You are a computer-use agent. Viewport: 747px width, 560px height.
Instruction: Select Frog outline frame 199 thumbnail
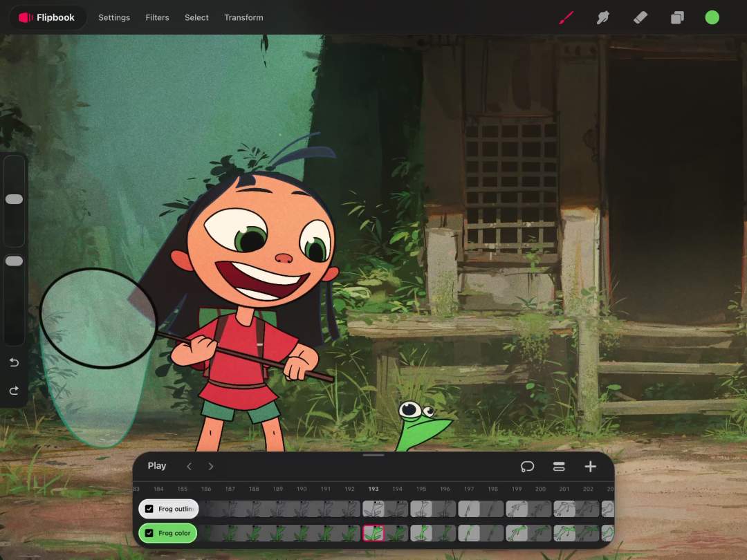tap(517, 509)
